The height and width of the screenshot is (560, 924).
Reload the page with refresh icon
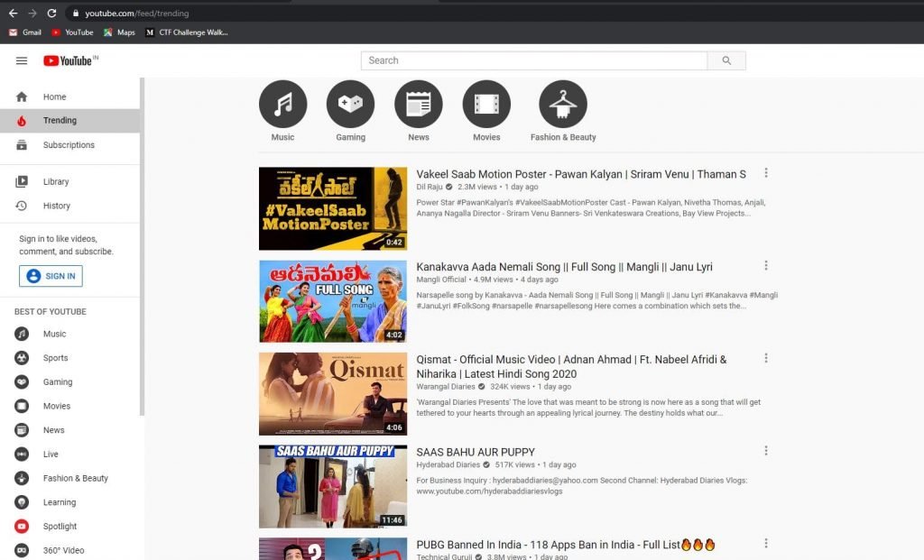pyautogui.click(x=51, y=13)
